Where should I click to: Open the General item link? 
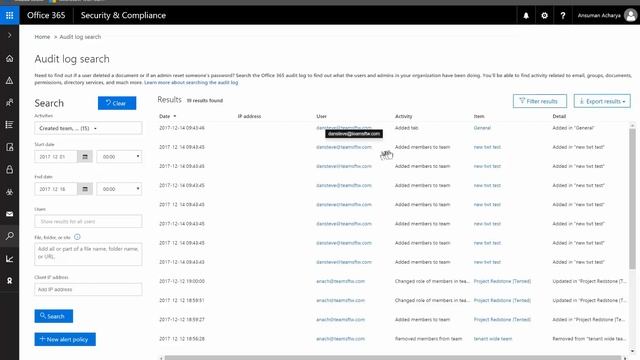click(482, 128)
